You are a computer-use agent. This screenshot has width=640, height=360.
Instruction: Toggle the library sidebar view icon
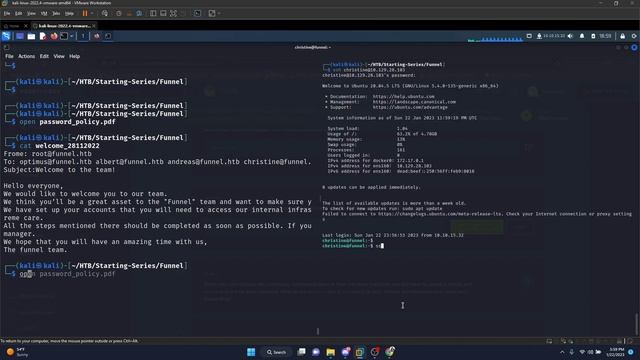point(153,13)
